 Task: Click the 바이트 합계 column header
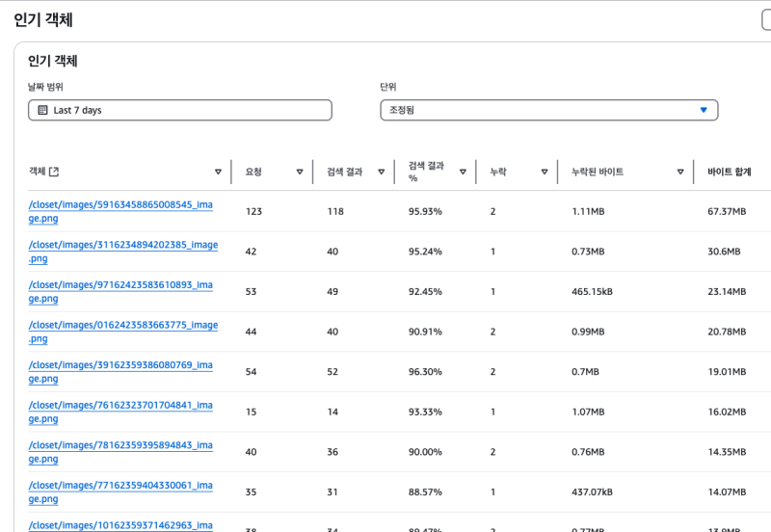[729, 173]
